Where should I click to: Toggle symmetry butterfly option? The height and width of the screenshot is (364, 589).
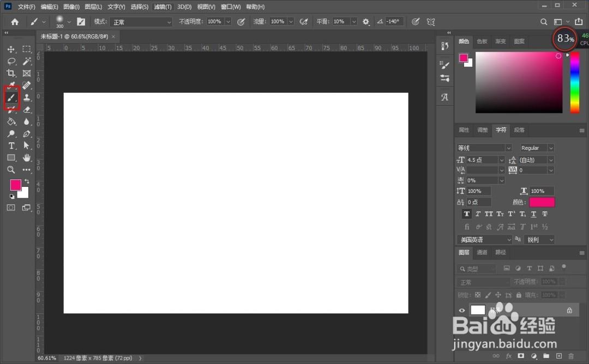[x=431, y=22]
